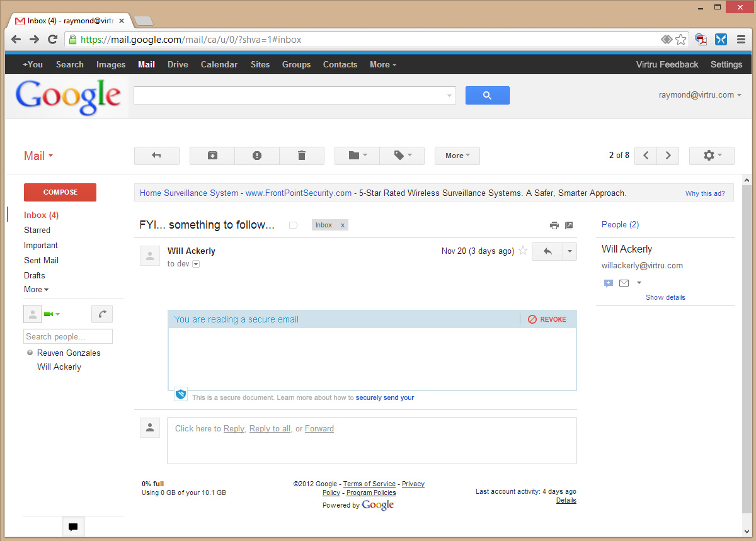The image size is (756, 541).
Task: Click the blue Google search button
Action: 488,95
